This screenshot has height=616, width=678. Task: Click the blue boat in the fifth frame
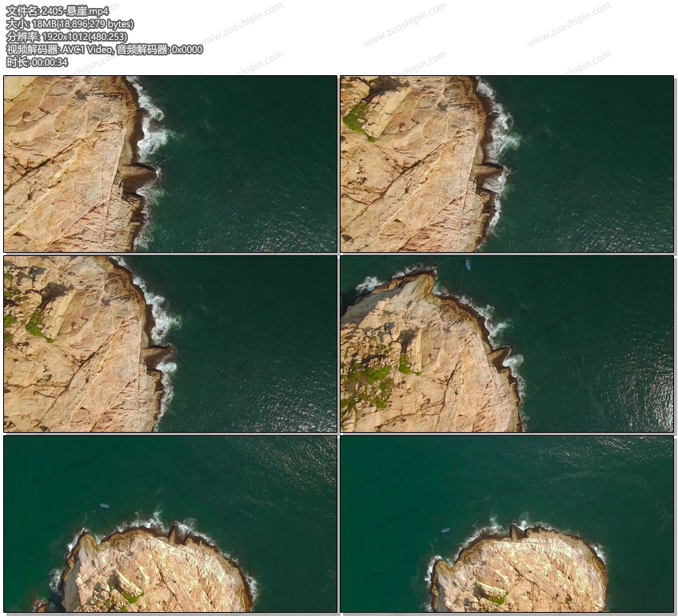click(x=104, y=506)
